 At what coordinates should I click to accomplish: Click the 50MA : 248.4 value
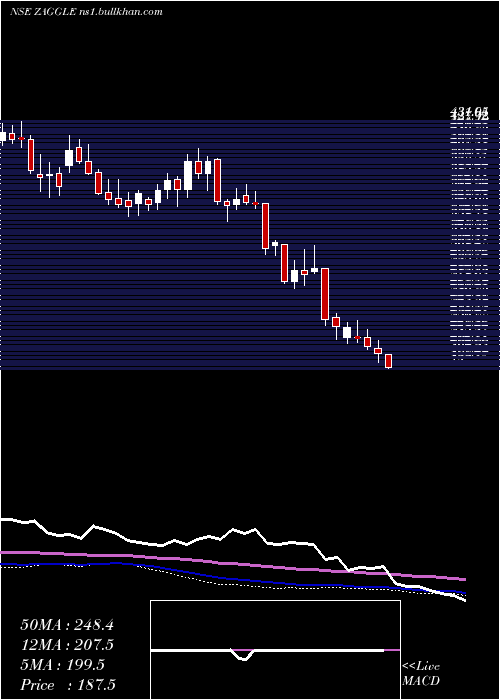pos(67,625)
